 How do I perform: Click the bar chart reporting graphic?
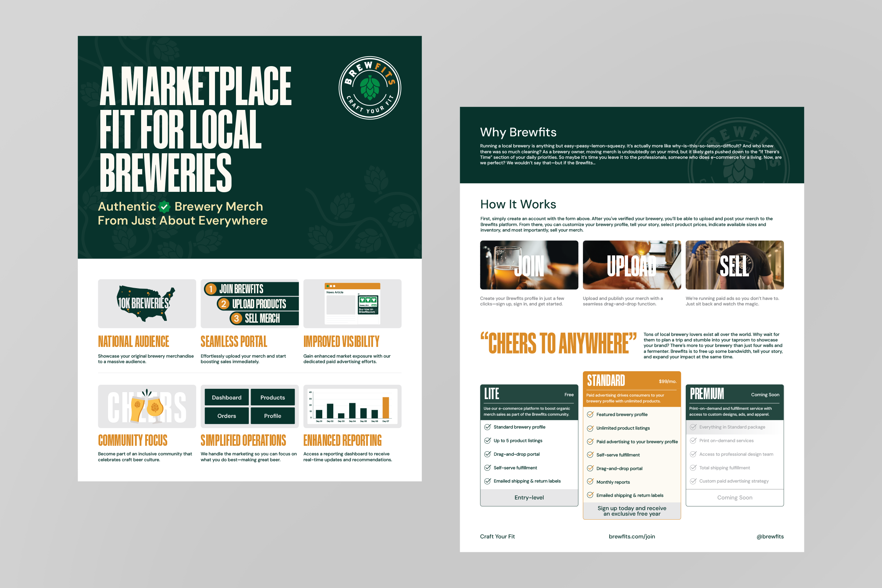(352, 406)
